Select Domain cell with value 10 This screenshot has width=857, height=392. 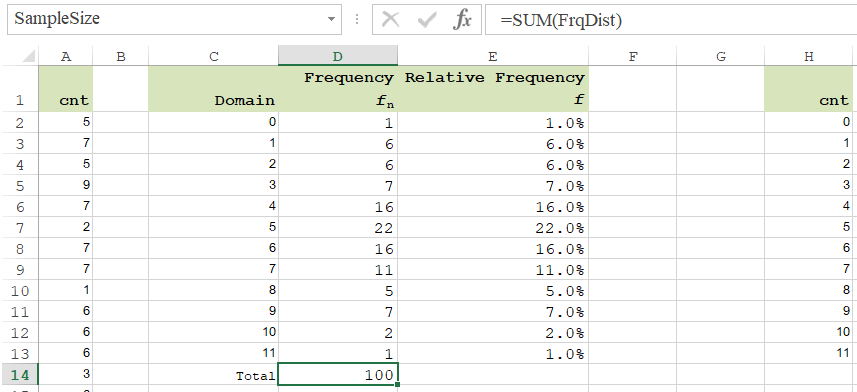pyautogui.click(x=214, y=332)
